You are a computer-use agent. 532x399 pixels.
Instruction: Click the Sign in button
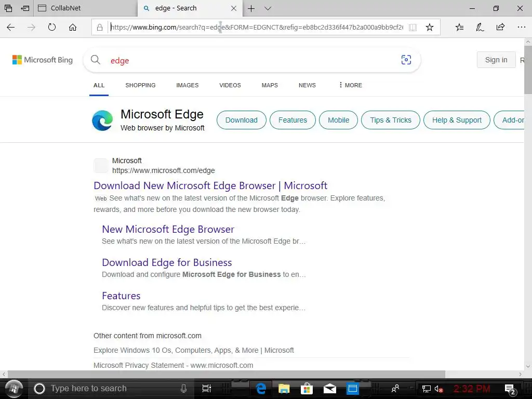496,60
